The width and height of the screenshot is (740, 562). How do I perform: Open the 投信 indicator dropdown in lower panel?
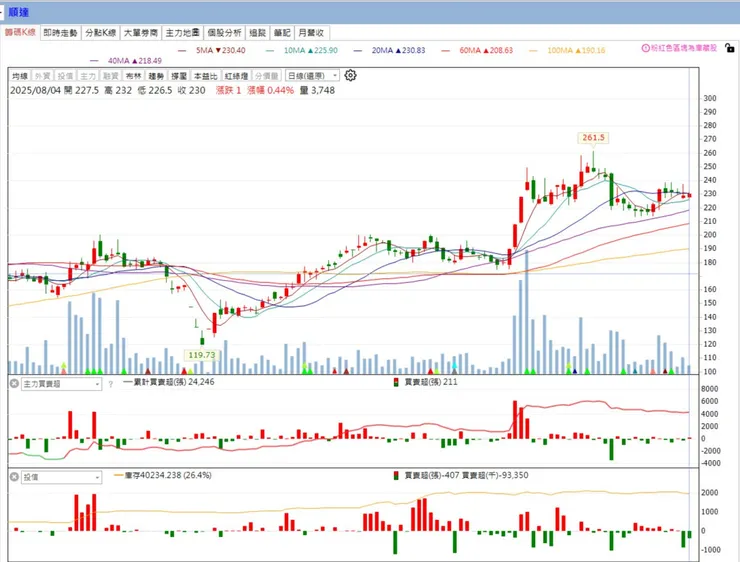click(61, 478)
